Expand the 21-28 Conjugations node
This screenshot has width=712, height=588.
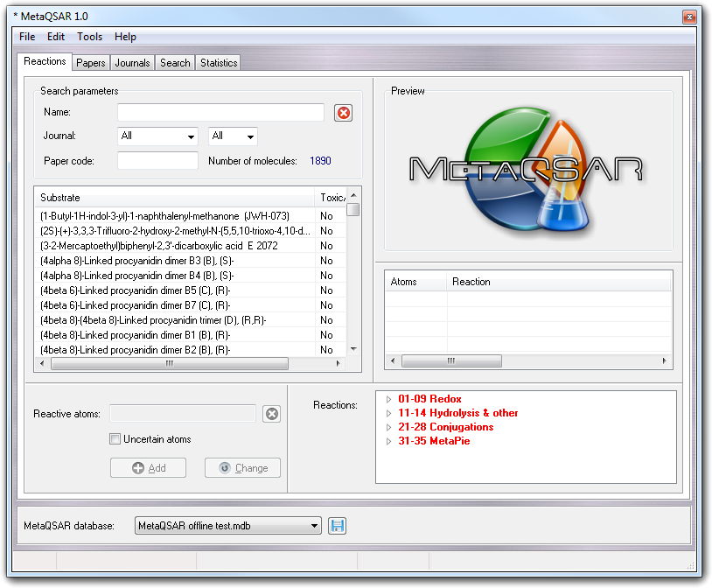(389, 427)
